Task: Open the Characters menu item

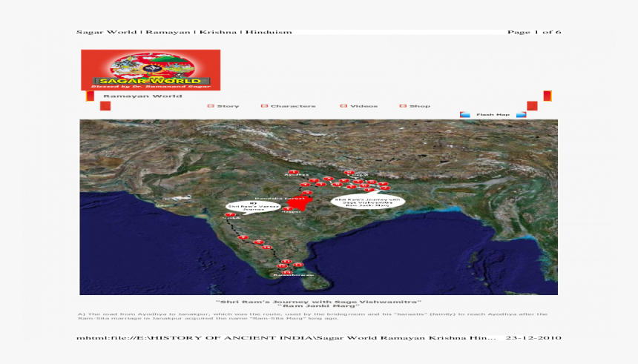Action: (x=293, y=106)
